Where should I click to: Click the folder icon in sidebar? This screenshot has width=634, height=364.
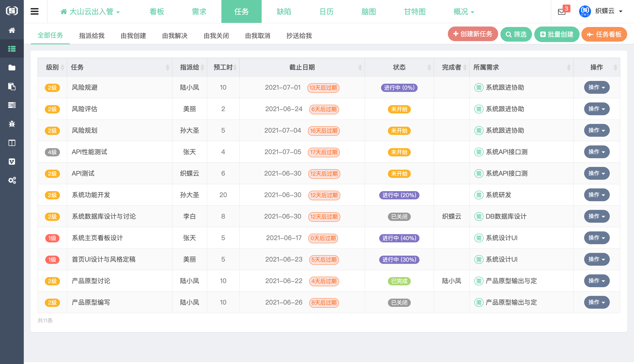12,67
